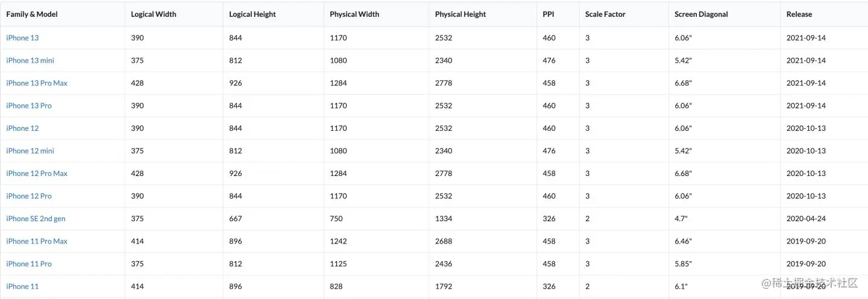Click the Scale Factor column header

[x=605, y=14]
